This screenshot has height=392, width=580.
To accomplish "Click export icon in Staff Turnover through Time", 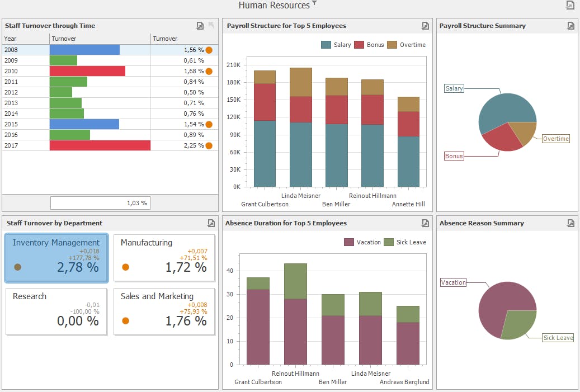I will coord(200,26).
